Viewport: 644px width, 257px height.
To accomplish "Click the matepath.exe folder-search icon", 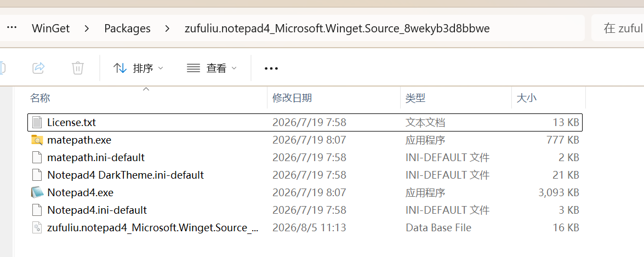I will click(37, 140).
